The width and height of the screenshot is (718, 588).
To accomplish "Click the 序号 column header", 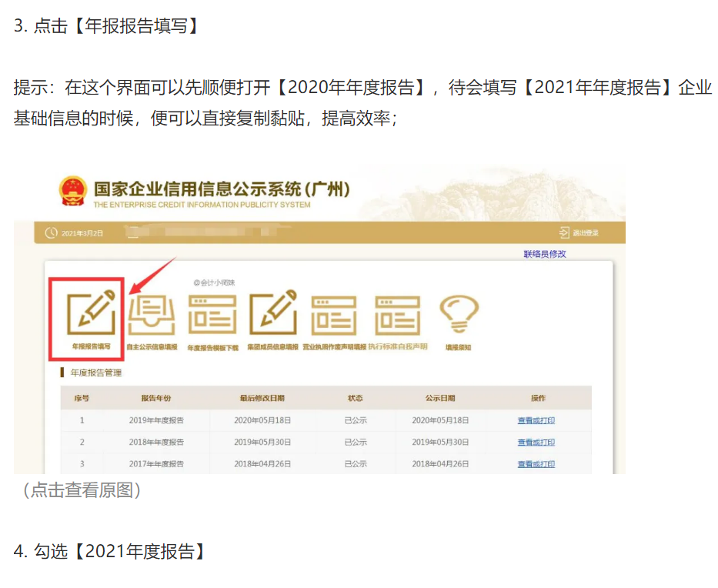I will [x=82, y=398].
